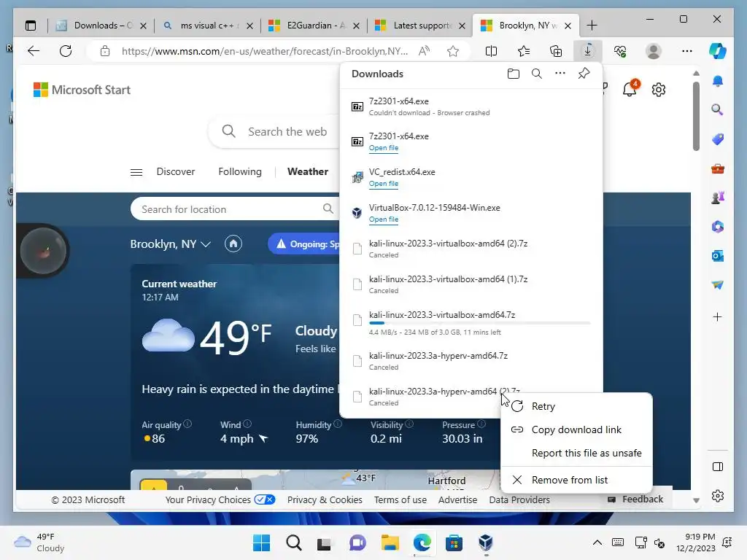Open file link for VirtualBox-7.0.12 installer
747x560 pixels.
384,219
